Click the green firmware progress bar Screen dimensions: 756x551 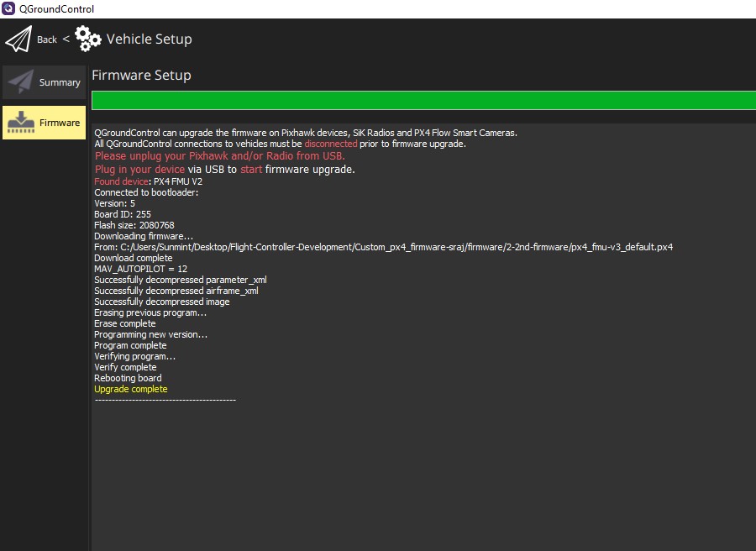click(x=423, y=100)
